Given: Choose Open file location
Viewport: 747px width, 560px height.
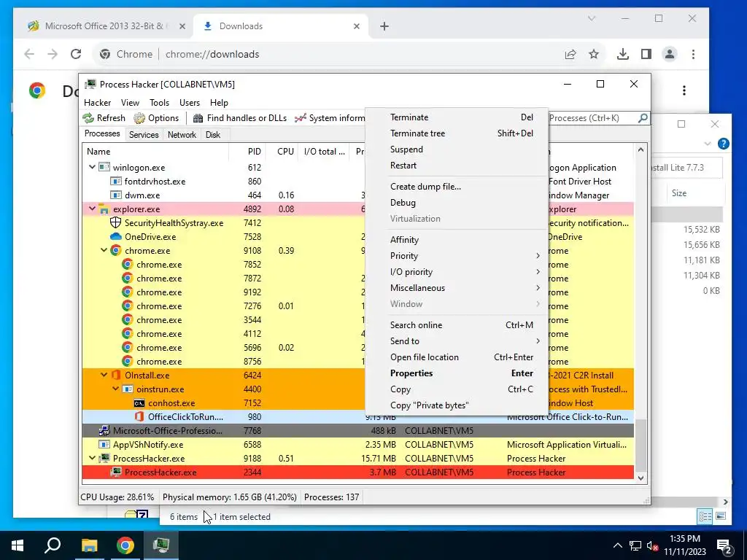Looking at the screenshot, I should tap(457, 357).
